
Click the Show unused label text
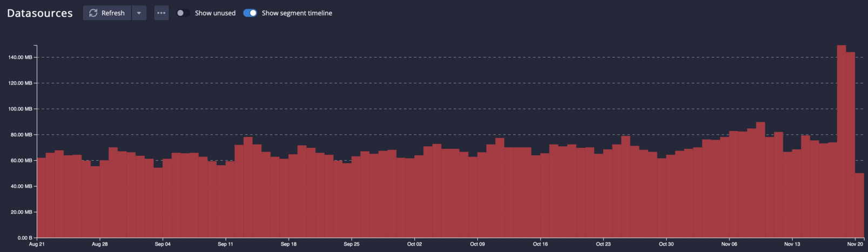pos(215,13)
